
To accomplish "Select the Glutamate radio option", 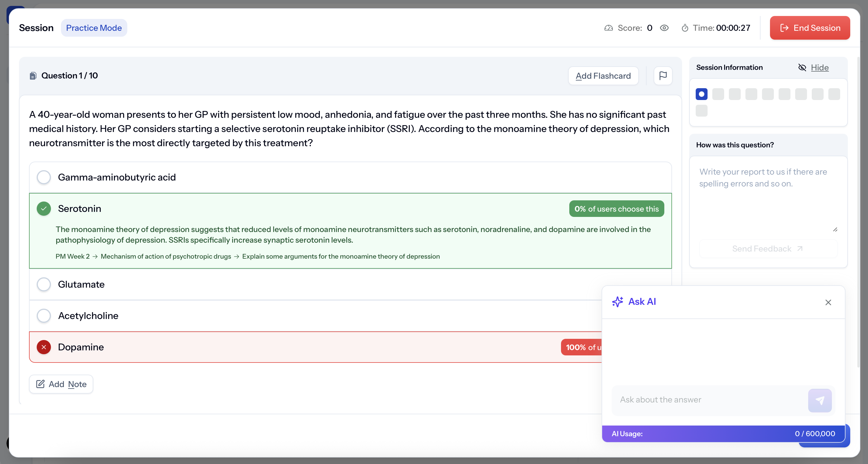I will 44,285.
